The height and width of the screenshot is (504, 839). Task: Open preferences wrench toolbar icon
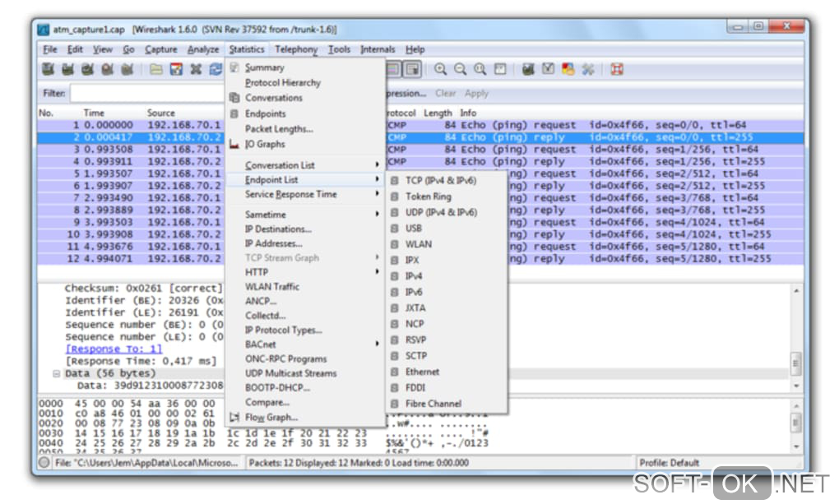[x=588, y=69]
